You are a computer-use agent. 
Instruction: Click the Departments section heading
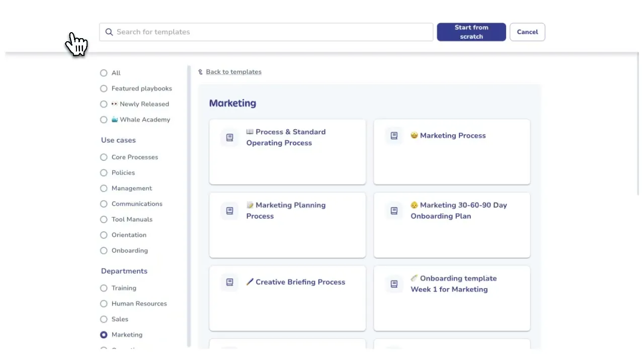pos(124,271)
